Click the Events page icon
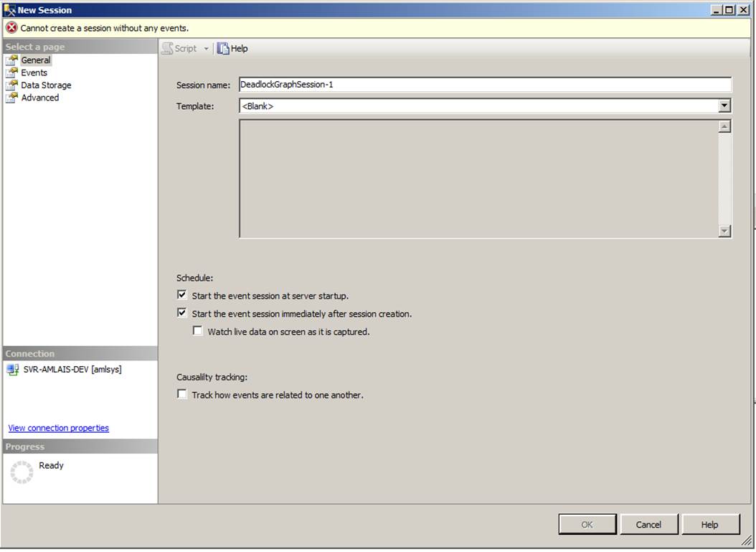The width and height of the screenshot is (756, 552). [x=11, y=73]
